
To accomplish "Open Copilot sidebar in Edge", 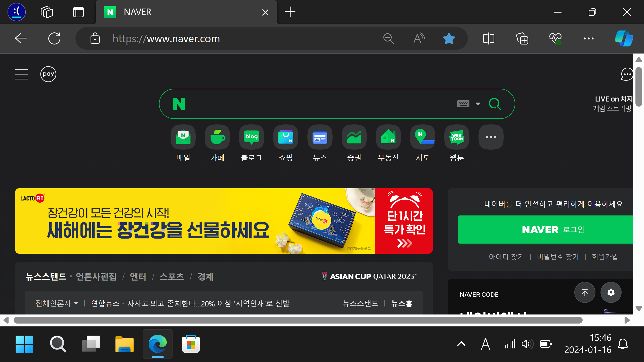I will point(624,38).
